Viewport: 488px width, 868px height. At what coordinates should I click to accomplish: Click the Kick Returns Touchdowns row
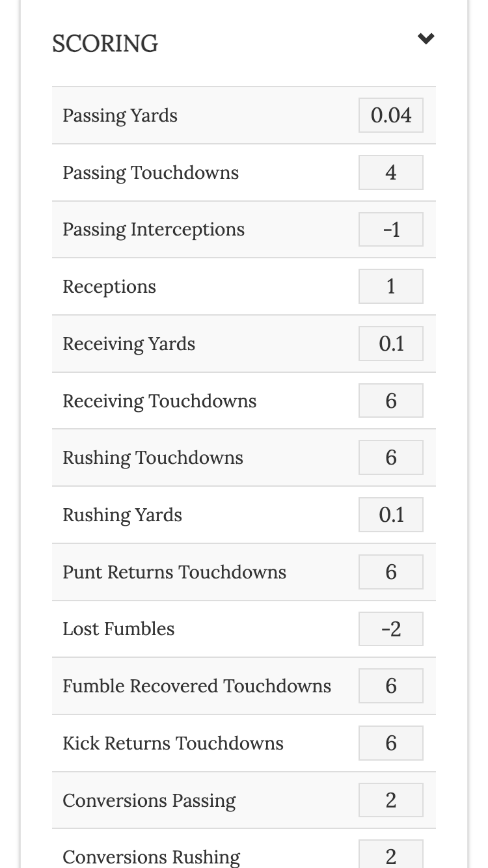coord(173,742)
